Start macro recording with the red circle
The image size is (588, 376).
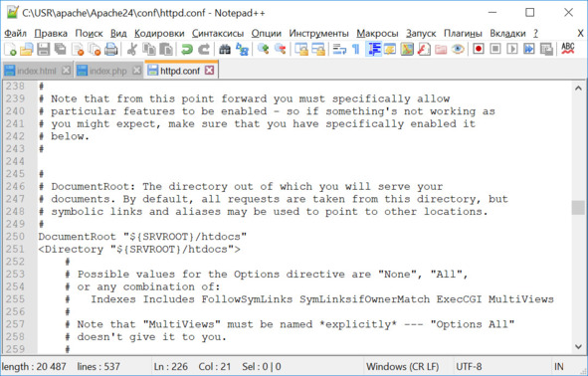tap(479, 49)
